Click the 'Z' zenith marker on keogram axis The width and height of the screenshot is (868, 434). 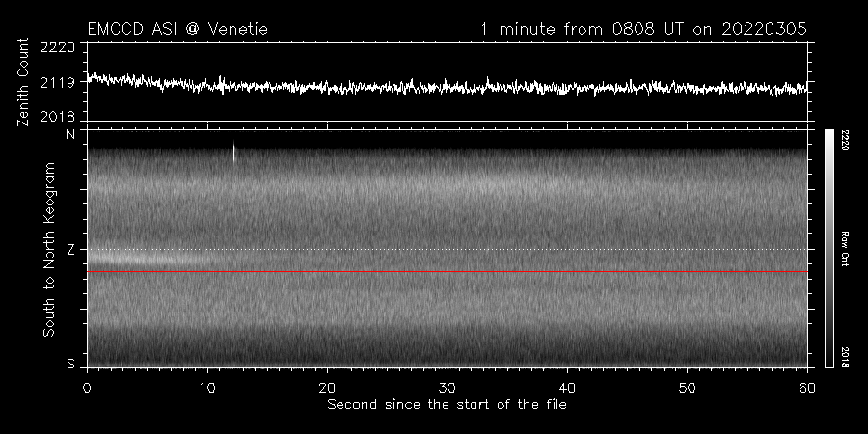[x=70, y=250]
